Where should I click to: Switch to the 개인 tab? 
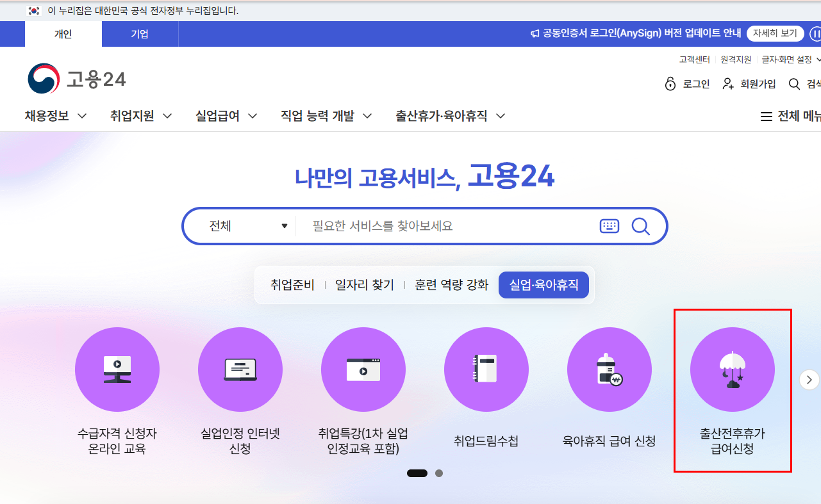63,34
